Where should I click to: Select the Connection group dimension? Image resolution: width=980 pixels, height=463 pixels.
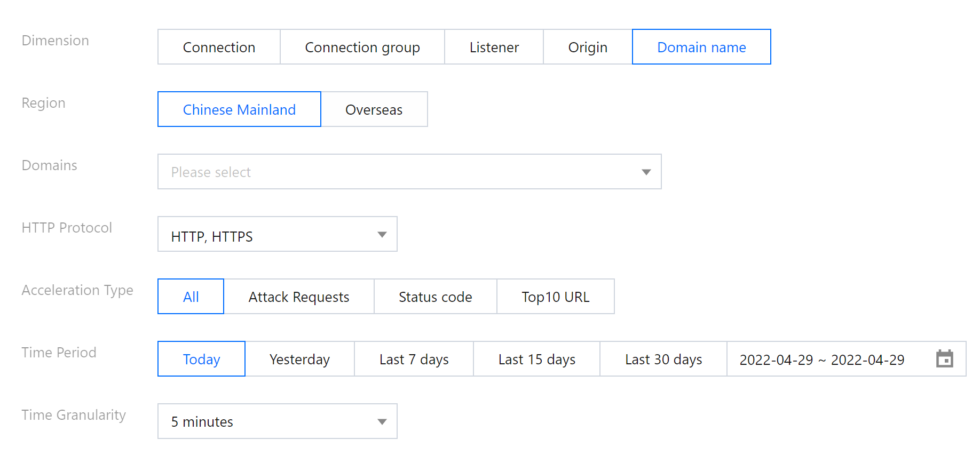pyautogui.click(x=362, y=47)
